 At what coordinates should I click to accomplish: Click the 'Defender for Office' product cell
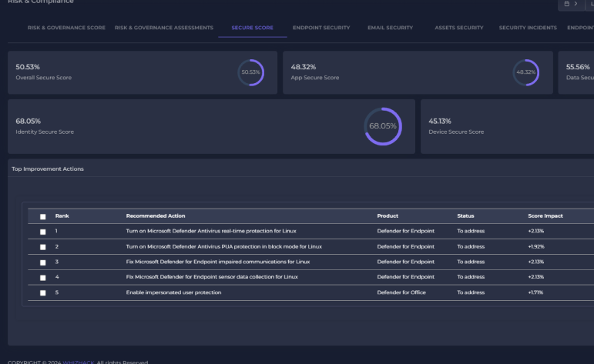pos(401,292)
